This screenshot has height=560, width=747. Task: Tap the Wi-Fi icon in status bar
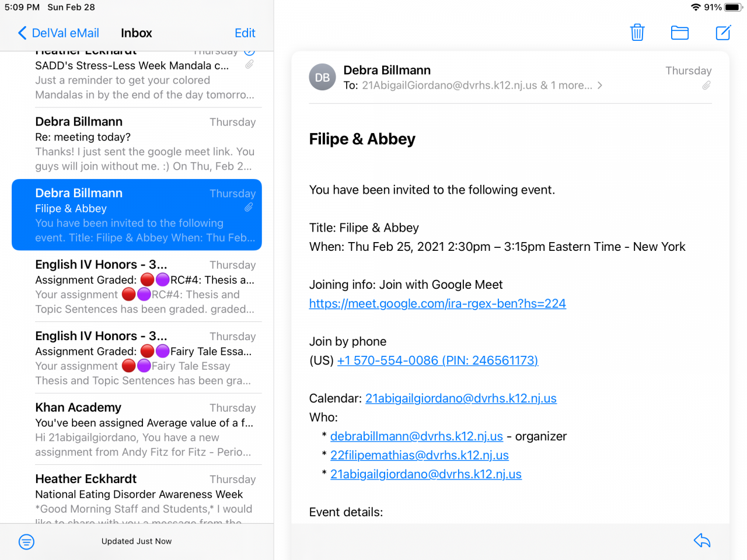pos(696,7)
